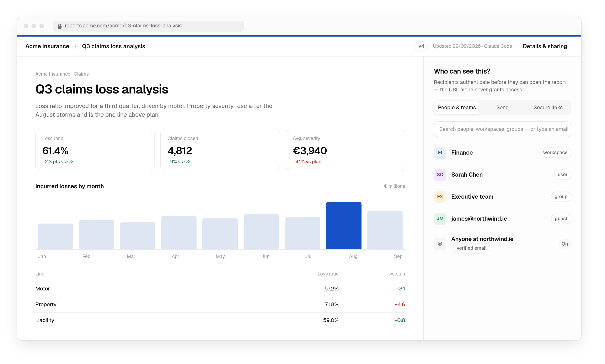
Task: Click the Loss ratio 61.4% card
Action: click(95, 150)
